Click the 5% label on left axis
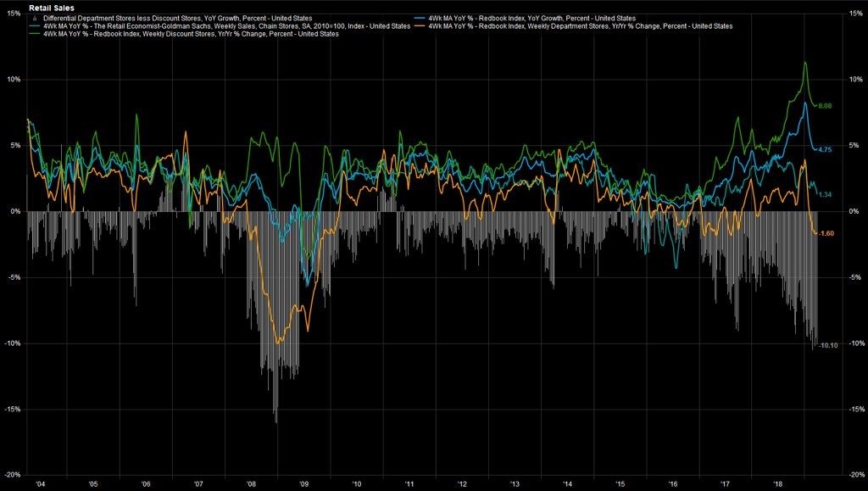The image size is (868, 491). click(x=16, y=145)
